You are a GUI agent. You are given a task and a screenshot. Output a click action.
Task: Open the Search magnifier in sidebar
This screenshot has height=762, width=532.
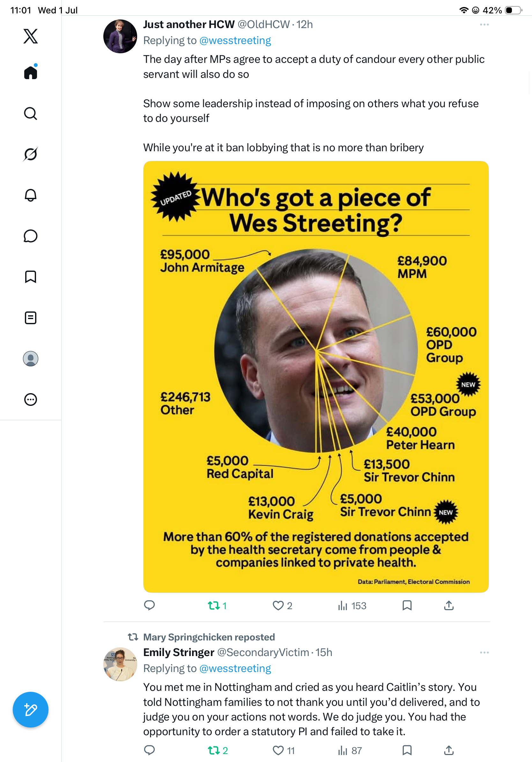tap(31, 114)
